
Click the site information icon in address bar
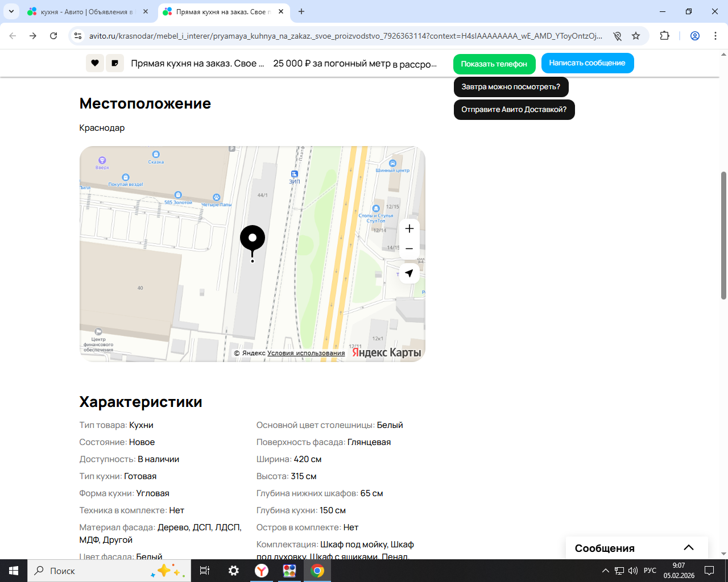coord(78,36)
